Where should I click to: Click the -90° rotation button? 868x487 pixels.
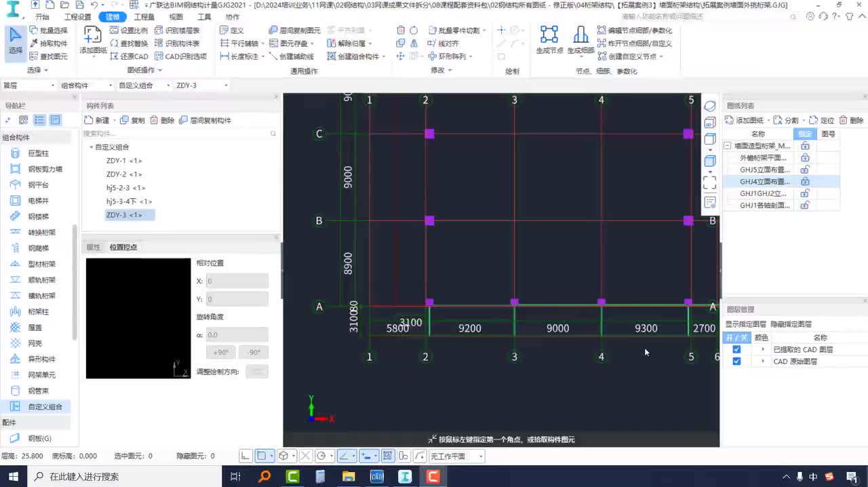pyautogui.click(x=254, y=352)
